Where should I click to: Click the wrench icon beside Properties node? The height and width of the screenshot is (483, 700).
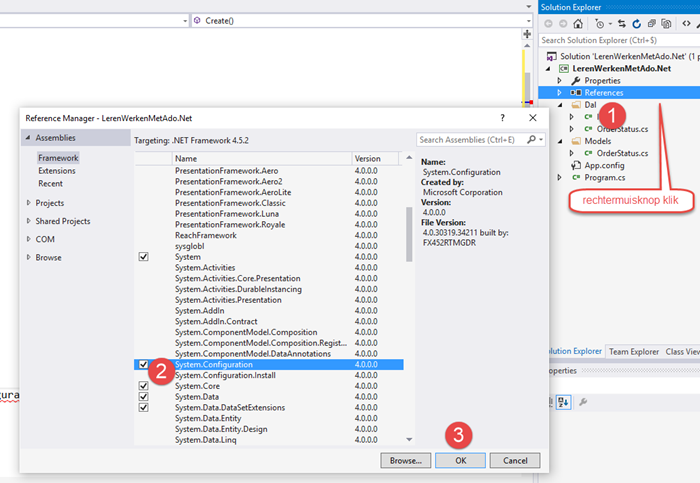[576, 80]
